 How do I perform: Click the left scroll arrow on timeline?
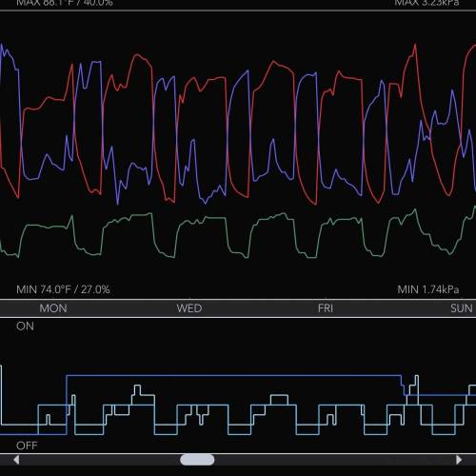pyautogui.click(x=16, y=460)
